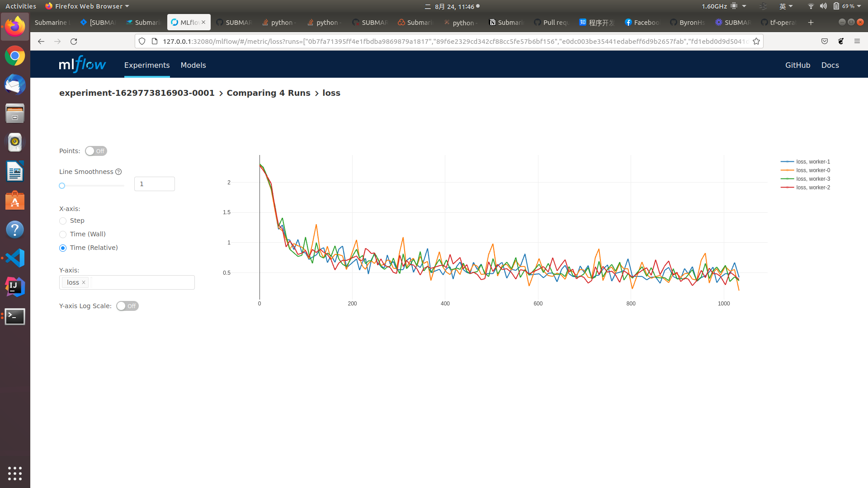Go back with browser back arrow

pyautogui.click(x=41, y=41)
